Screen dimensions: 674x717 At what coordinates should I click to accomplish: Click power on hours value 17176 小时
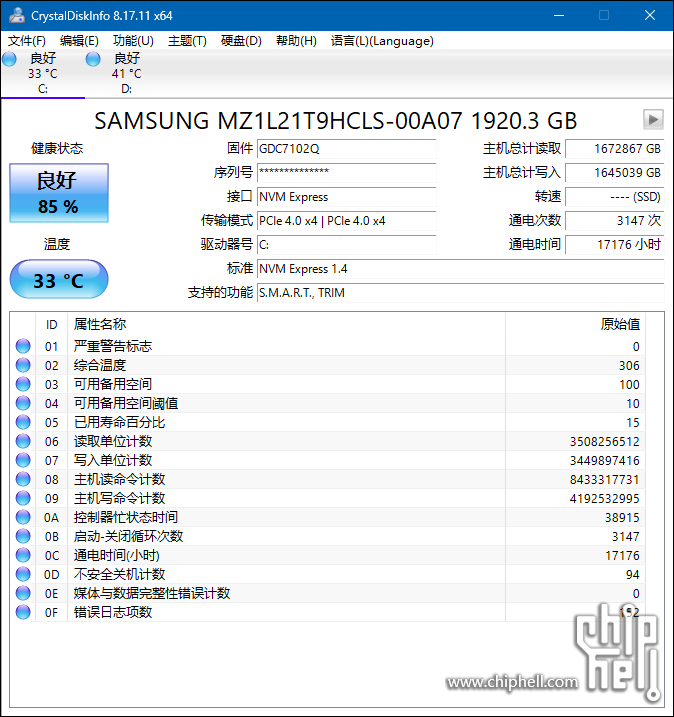615,245
